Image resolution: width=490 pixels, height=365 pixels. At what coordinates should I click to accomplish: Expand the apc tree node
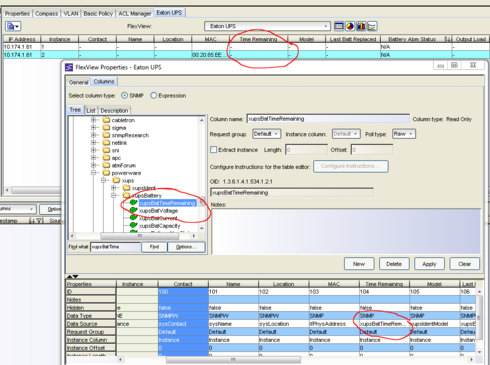(x=93, y=158)
